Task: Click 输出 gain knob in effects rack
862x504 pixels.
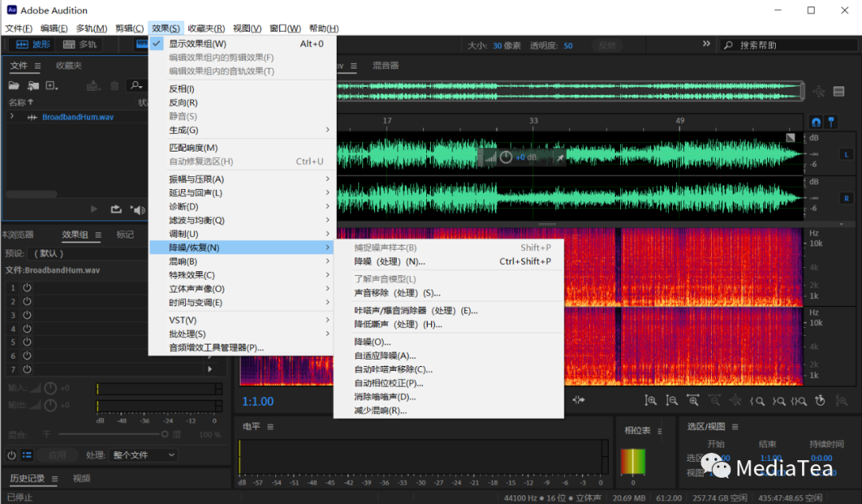Action: point(50,405)
